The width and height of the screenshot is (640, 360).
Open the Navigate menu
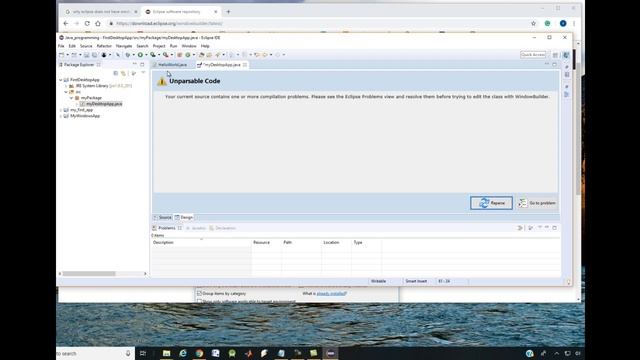click(124, 46)
